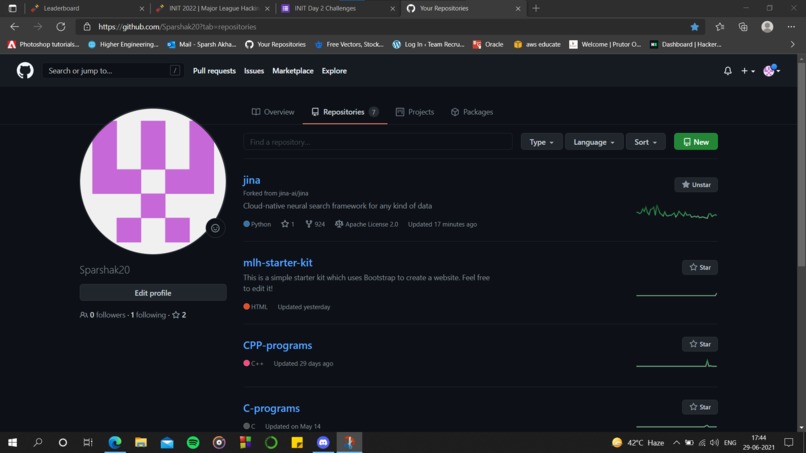Open the profile avatar image
Viewport: 806px width, 453px height.
[x=153, y=181]
